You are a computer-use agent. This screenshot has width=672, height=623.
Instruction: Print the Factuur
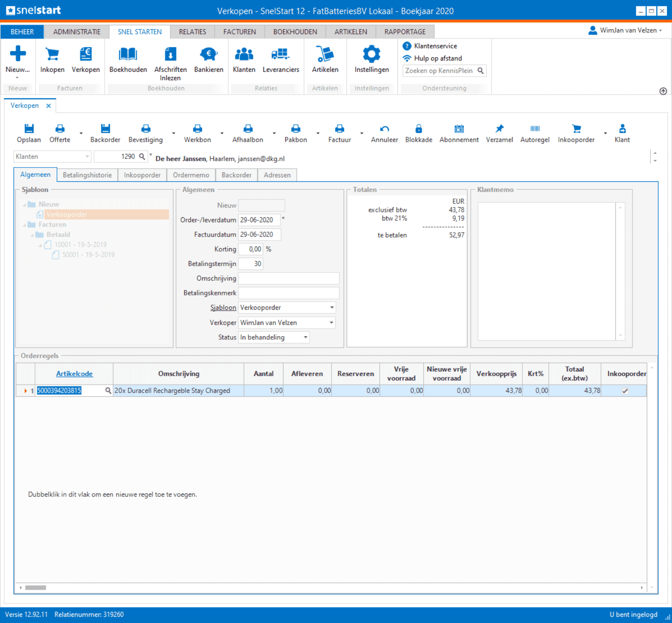tap(340, 129)
